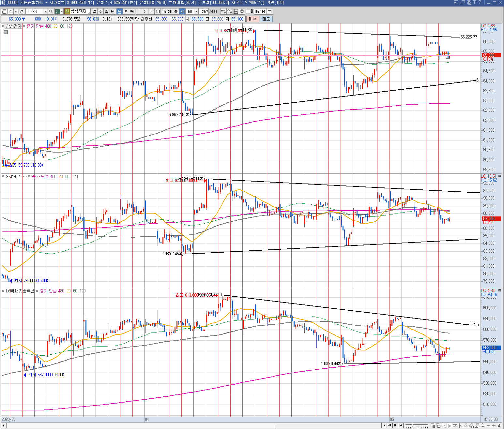This screenshot has width=504, height=429.
Task: Select the 년 yearly period toggle
Action: (x=113, y=11)
